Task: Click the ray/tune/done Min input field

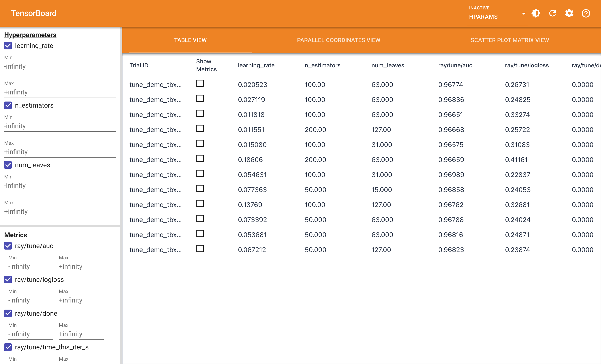Action: pyautogui.click(x=30, y=334)
